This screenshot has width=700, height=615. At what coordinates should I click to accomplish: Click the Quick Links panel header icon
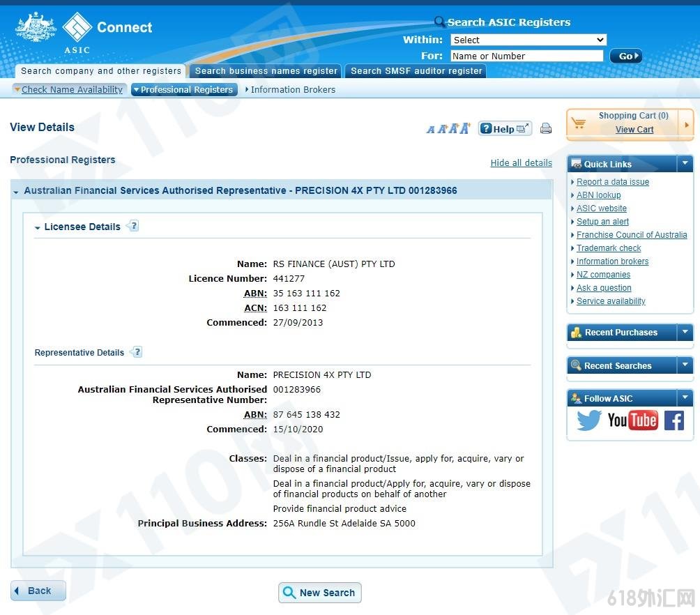click(577, 164)
